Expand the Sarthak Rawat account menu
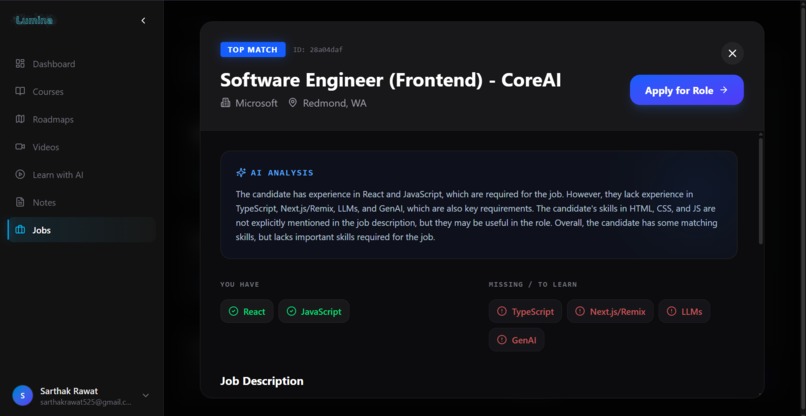The image size is (806, 416). (x=146, y=395)
